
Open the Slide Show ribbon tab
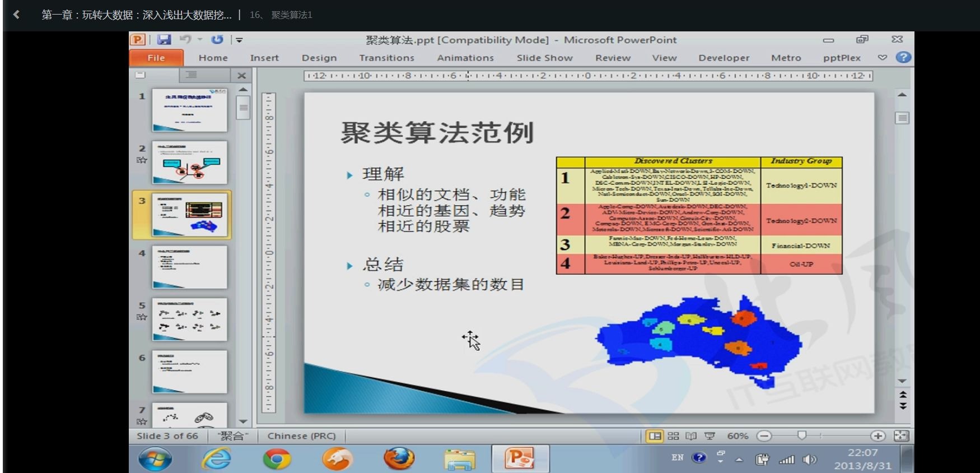pyautogui.click(x=544, y=58)
